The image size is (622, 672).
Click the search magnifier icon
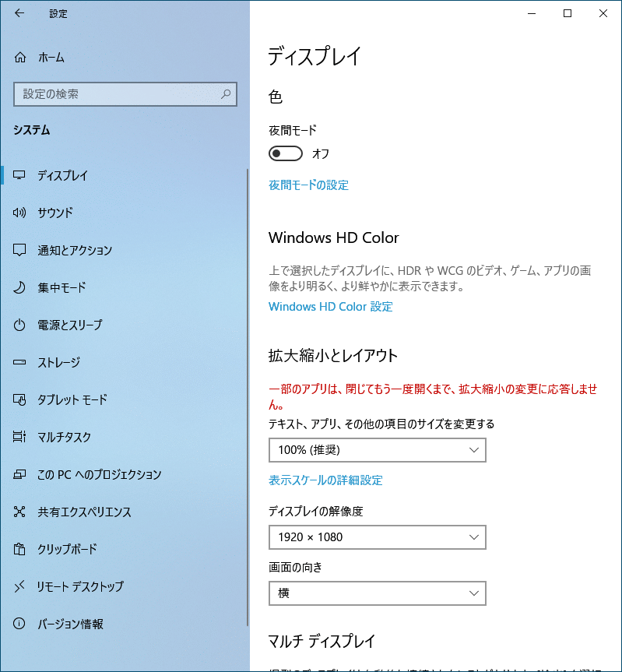click(x=226, y=94)
